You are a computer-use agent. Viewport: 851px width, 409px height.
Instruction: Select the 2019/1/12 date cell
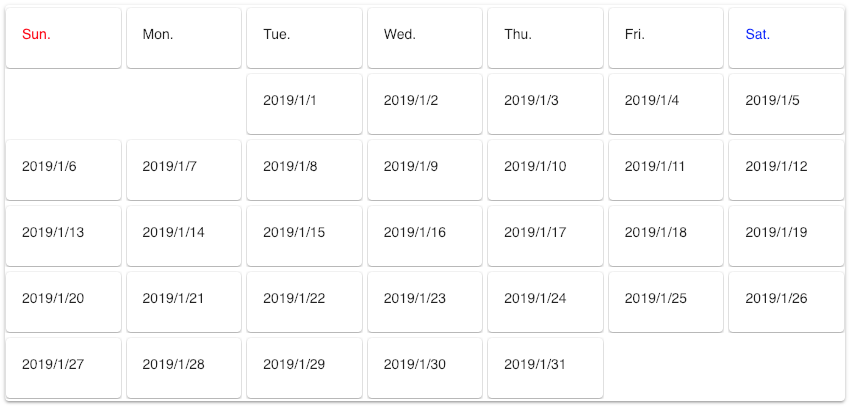786,170
